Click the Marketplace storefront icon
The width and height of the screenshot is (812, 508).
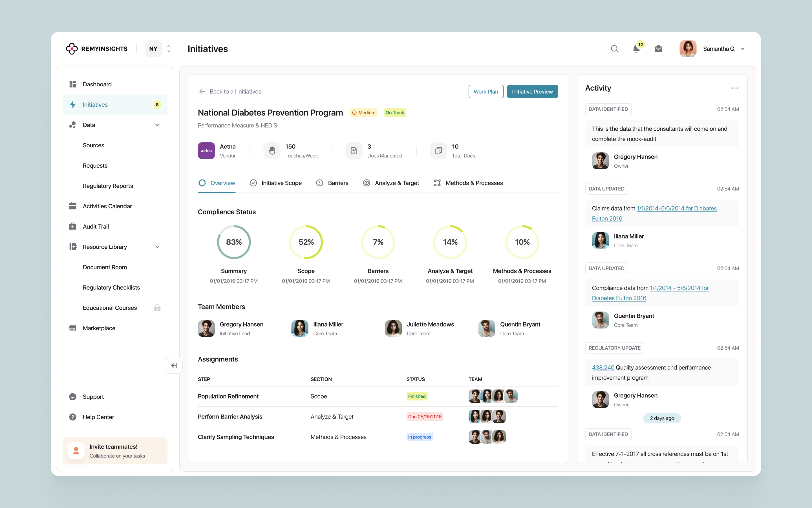(x=73, y=328)
